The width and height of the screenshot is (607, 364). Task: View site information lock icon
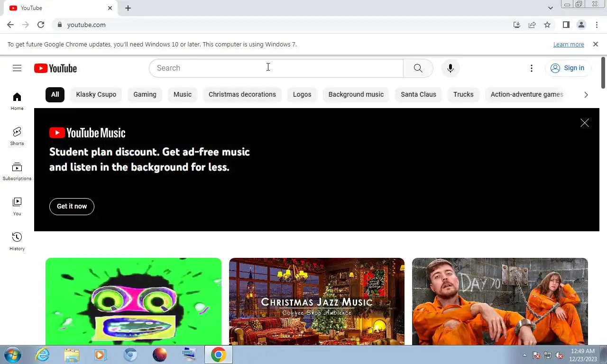59,25
